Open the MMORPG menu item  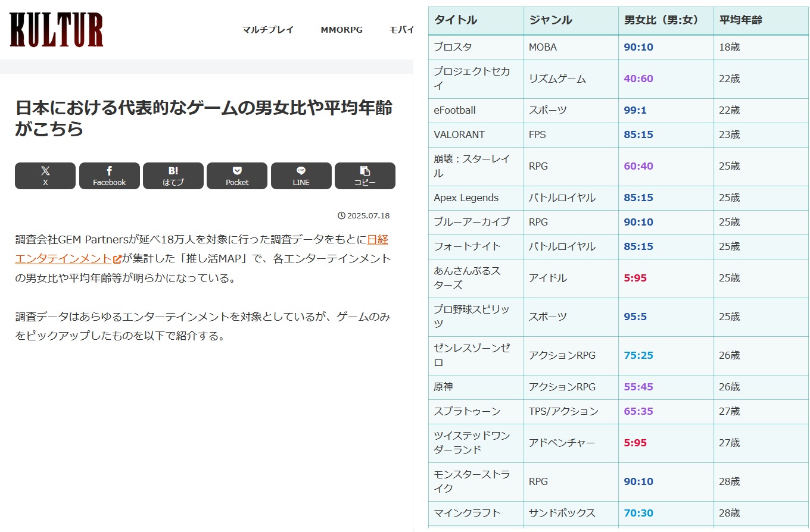coord(341,30)
